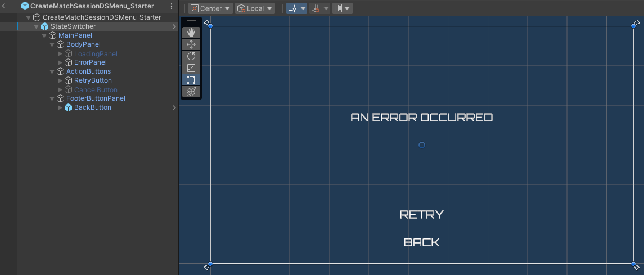
Task: Open the hierarchy kebab options menu
Action: point(172,6)
